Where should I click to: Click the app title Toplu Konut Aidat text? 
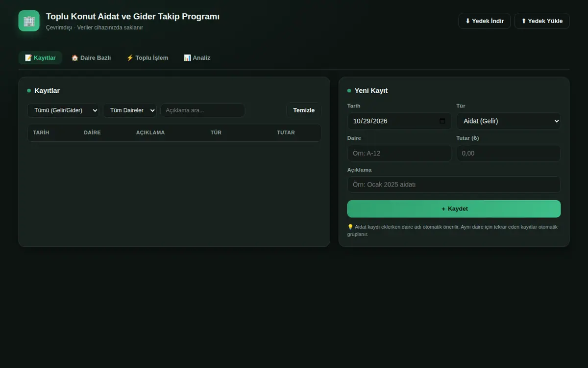pos(133,17)
